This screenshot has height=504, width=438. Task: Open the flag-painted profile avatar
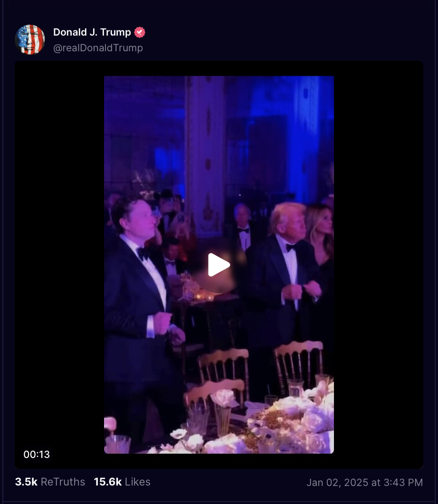29,39
